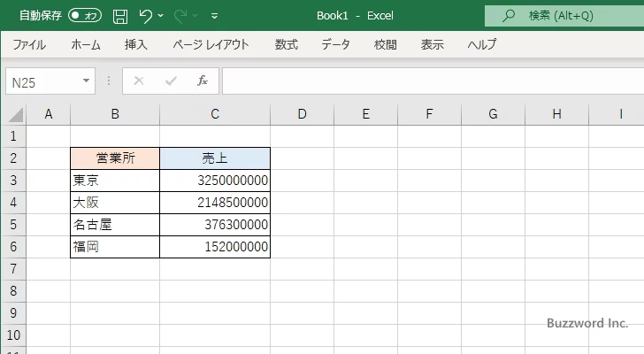This screenshot has height=354, width=644.
Task: Select row 3 header
Action: (13, 181)
